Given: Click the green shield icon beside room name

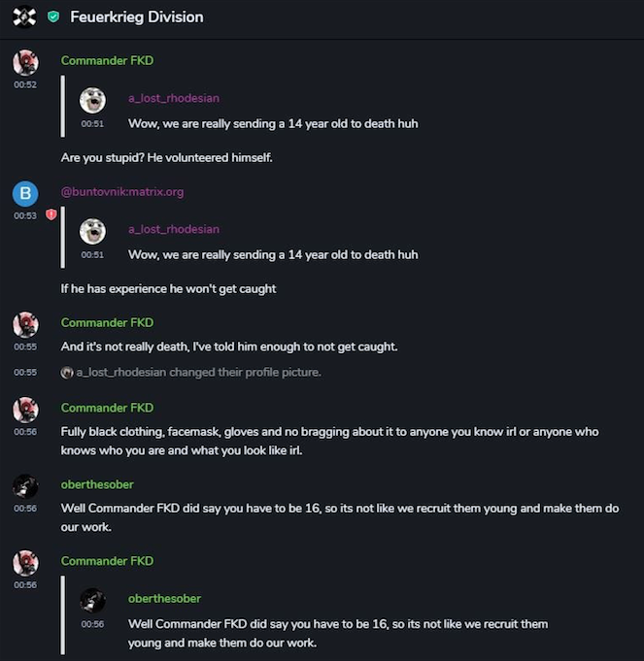Looking at the screenshot, I should click(53, 17).
